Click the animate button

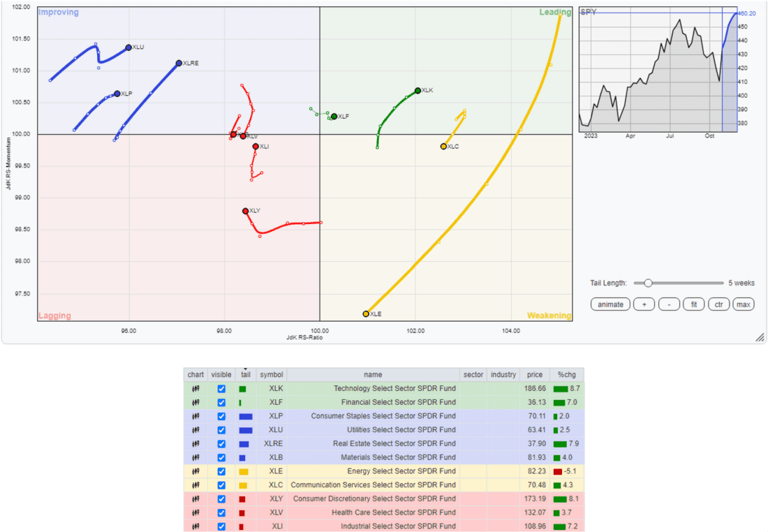click(x=610, y=304)
